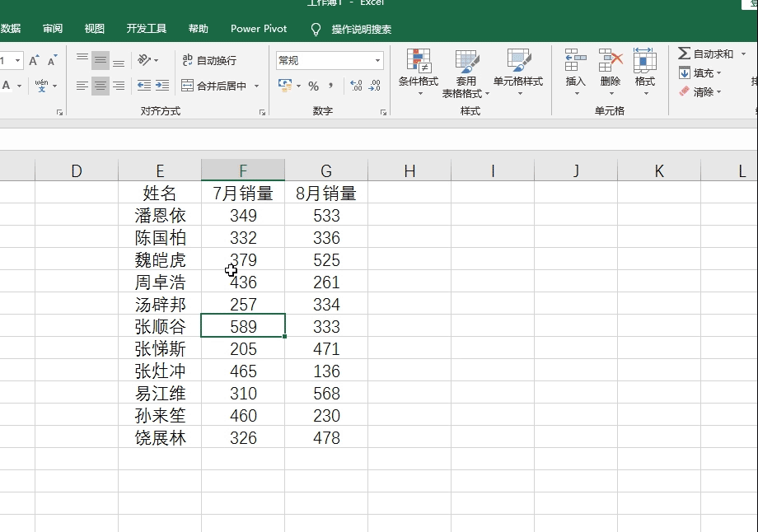The image size is (758, 532).
Task: Open 自动求和 dropdown arrow
Action: point(743,54)
